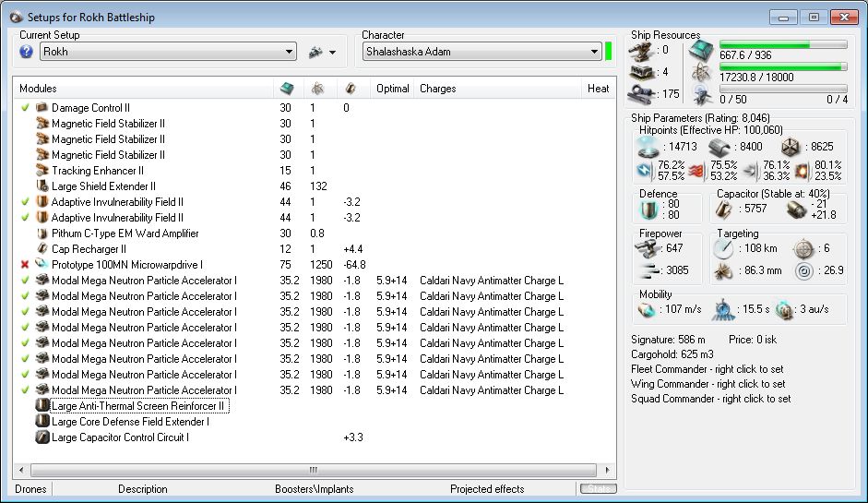868x503 pixels.
Task: Click the warp speed icon showing 3 au/s
Action: [x=785, y=310]
